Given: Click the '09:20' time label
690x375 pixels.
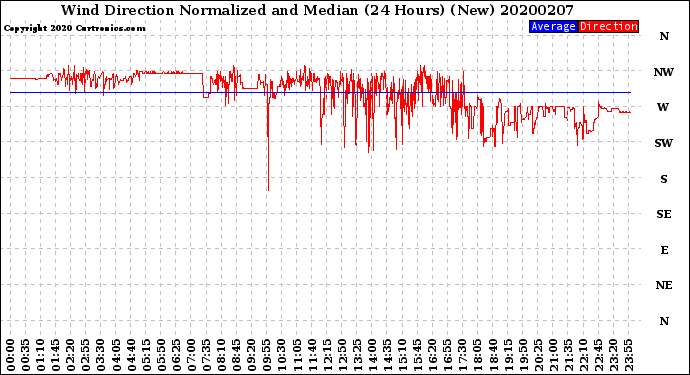Looking at the screenshot, I should [x=252, y=355].
